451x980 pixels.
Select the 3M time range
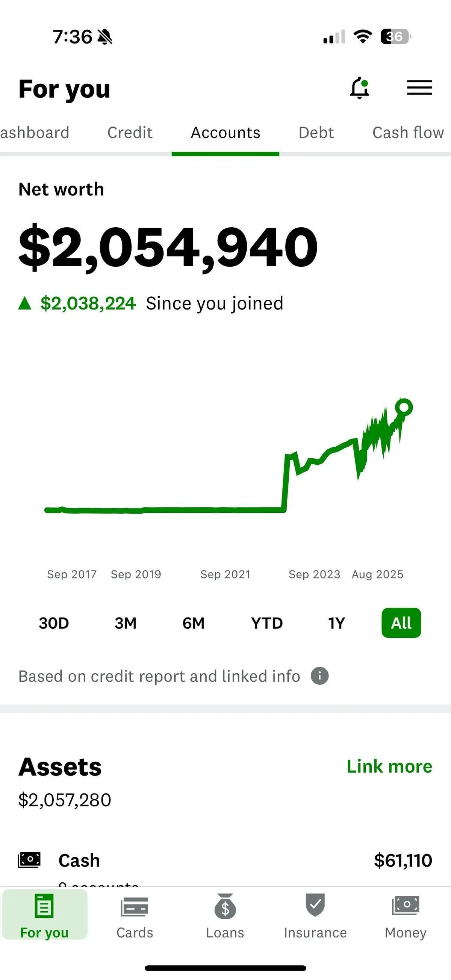[x=126, y=623]
